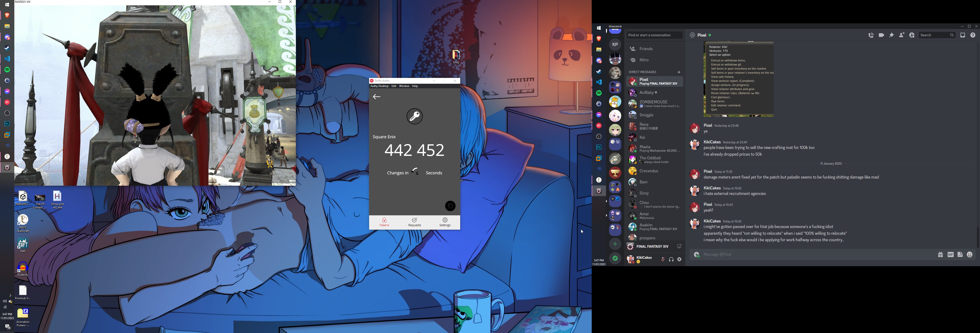The width and height of the screenshot is (980, 333).
Task: Click Find or start a conversation box
Action: click(654, 35)
